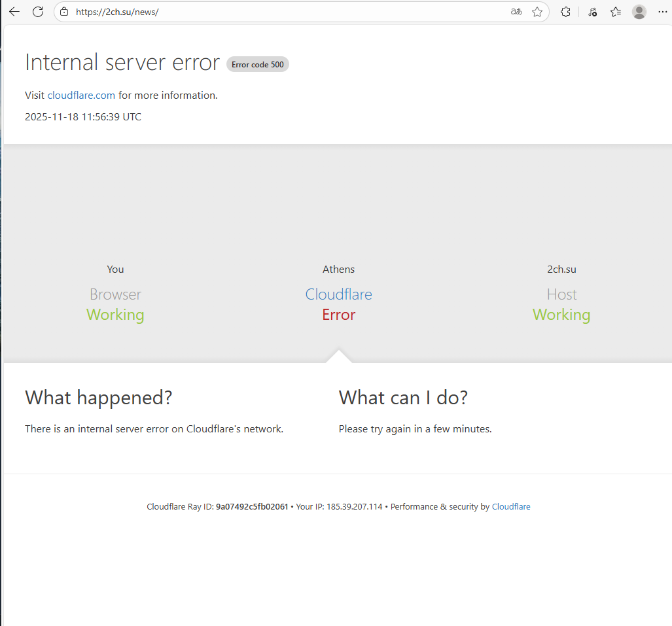672x626 pixels.
Task: Follow the cloudflare.com link
Action: point(81,95)
